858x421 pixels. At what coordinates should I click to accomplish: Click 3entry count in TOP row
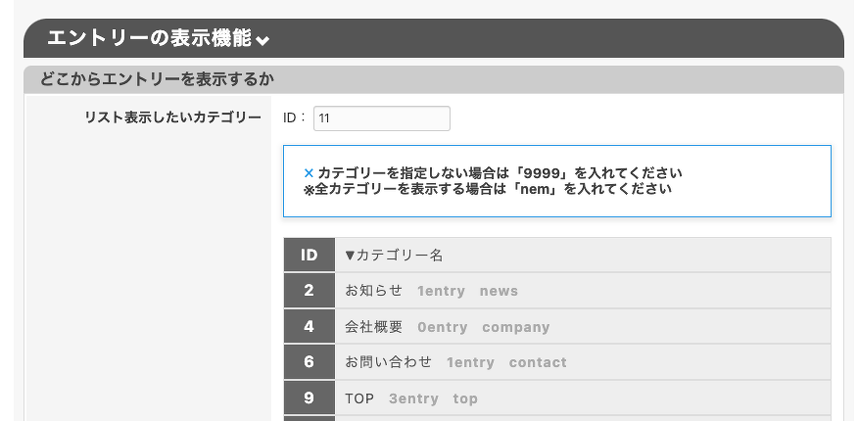[413, 398]
